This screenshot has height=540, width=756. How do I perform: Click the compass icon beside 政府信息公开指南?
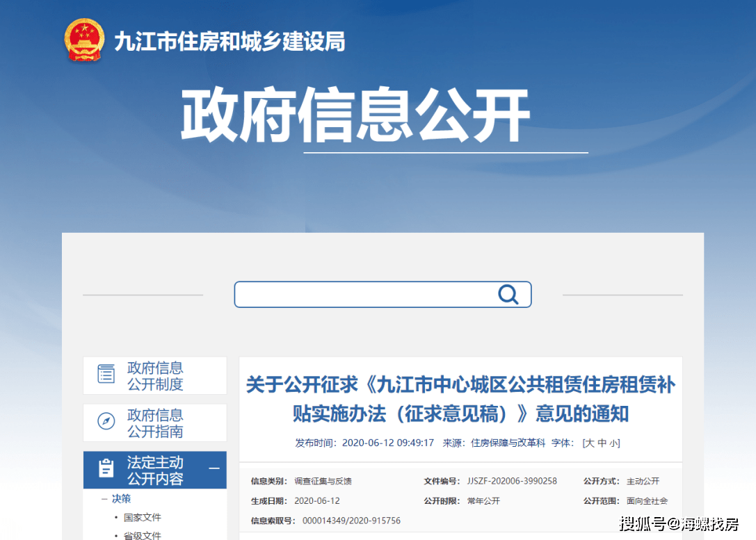(x=106, y=421)
